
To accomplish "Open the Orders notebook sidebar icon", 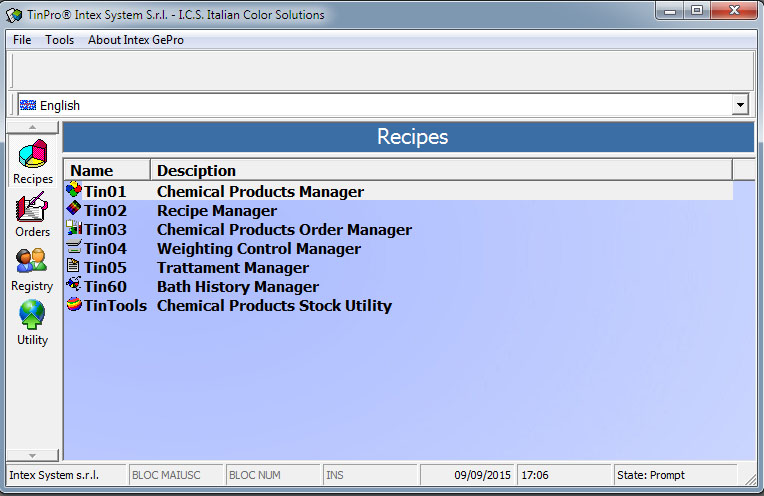I will [x=32, y=207].
